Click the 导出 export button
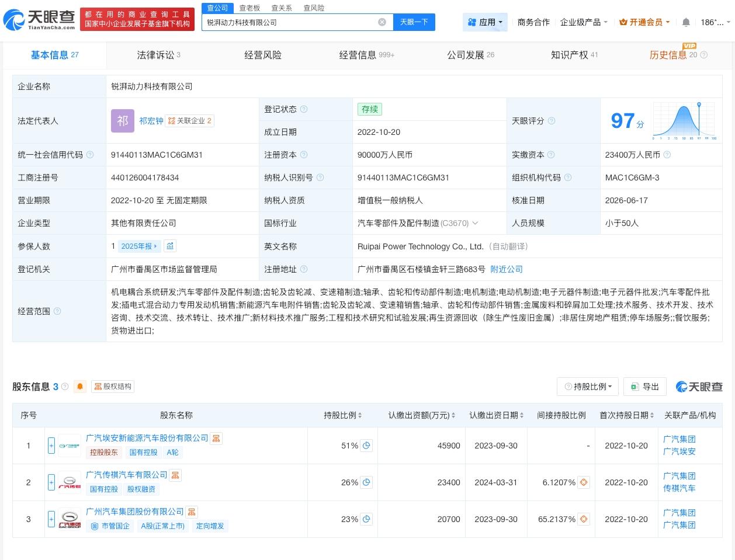Image resolution: width=735 pixels, height=560 pixels. pos(645,387)
